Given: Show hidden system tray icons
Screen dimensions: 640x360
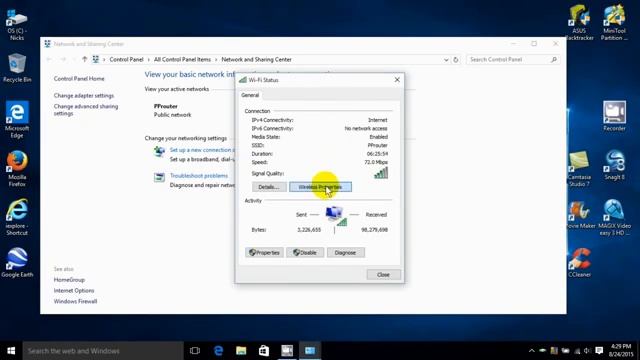Looking at the screenshot, I should pyautogui.click(x=531, y=351).
